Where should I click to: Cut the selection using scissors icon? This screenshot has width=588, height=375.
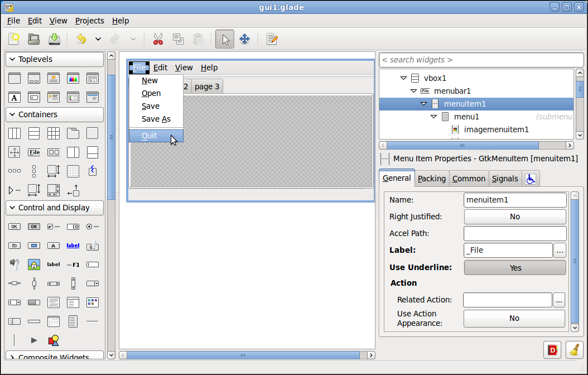point(158,39)
